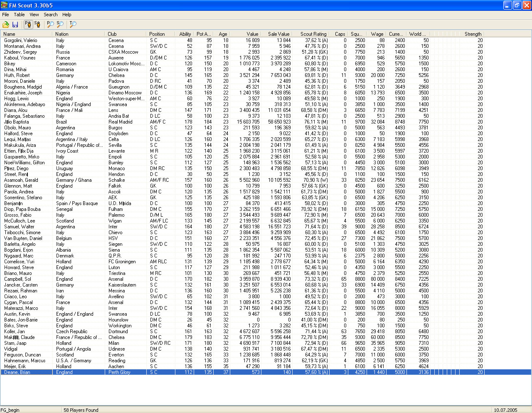Open the File menu
Image resolution: width=532 pixels, height=413 pixels.
pos(5,15)
